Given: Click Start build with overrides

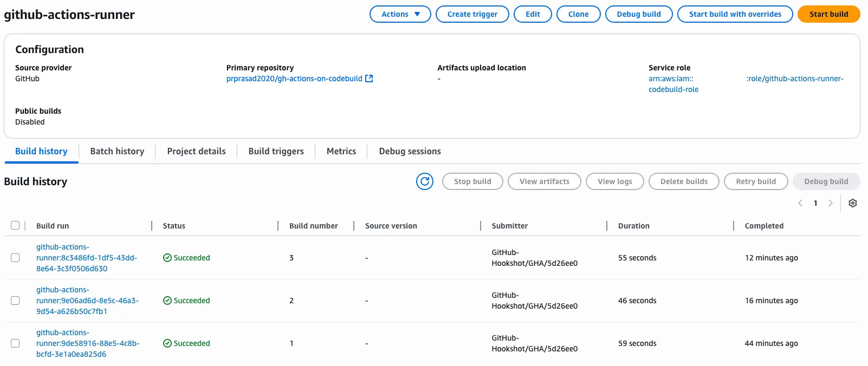Looking at the screenshot, I should [x=735, y=14].
